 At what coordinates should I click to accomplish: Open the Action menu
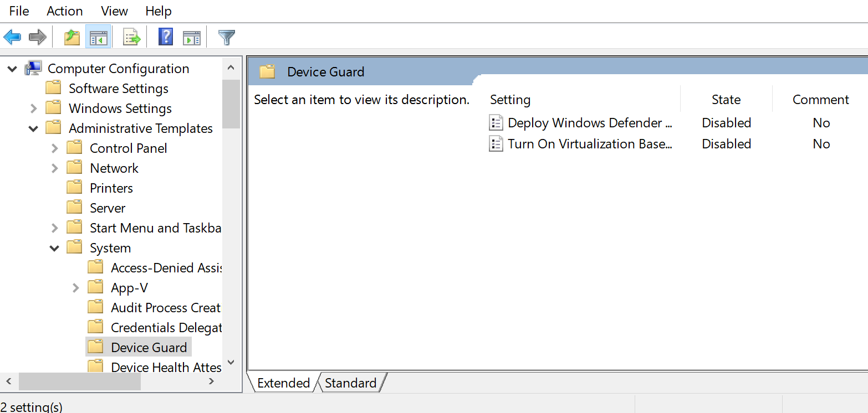click(65, 11)
